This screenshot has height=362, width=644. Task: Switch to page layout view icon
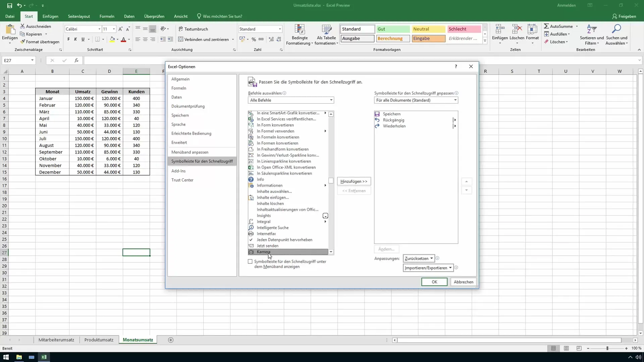tap(566, 348)
